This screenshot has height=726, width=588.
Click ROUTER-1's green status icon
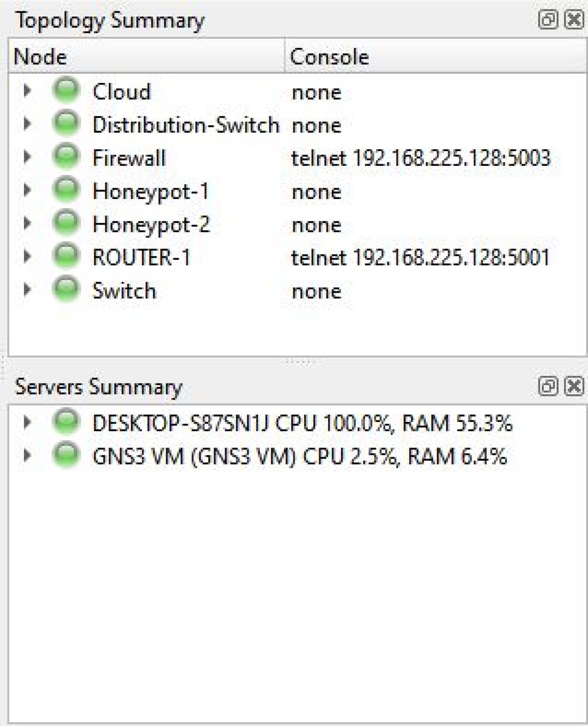66,255
